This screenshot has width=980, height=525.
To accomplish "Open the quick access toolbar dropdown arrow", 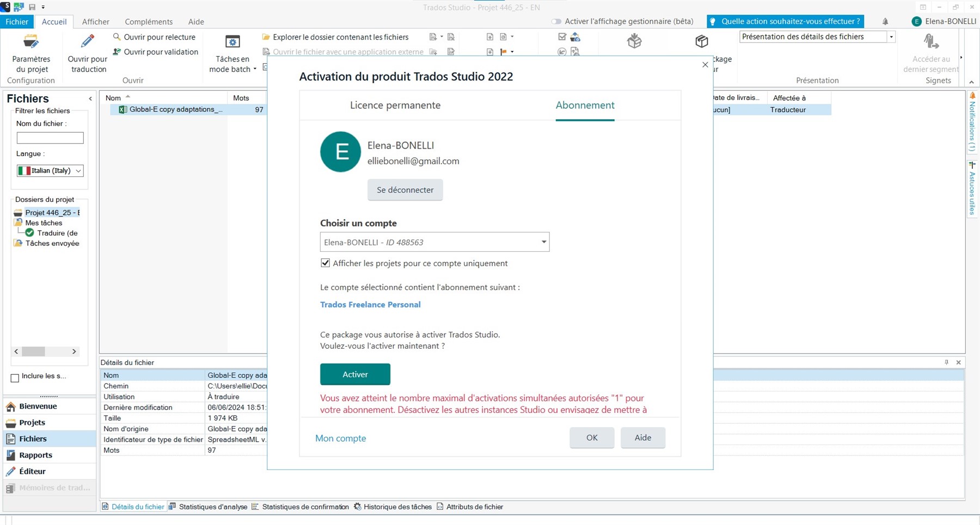I will click(x=43, y=7).
